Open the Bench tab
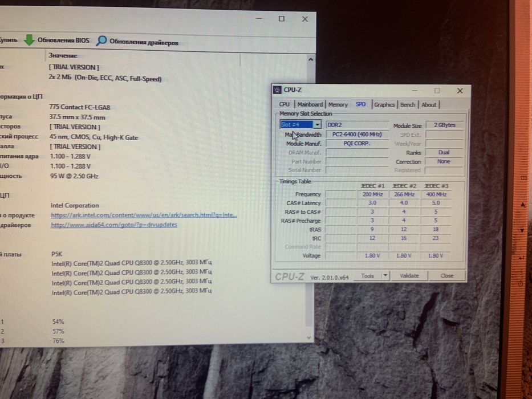This screenshot has height=399, width=532. click(408, 104)
